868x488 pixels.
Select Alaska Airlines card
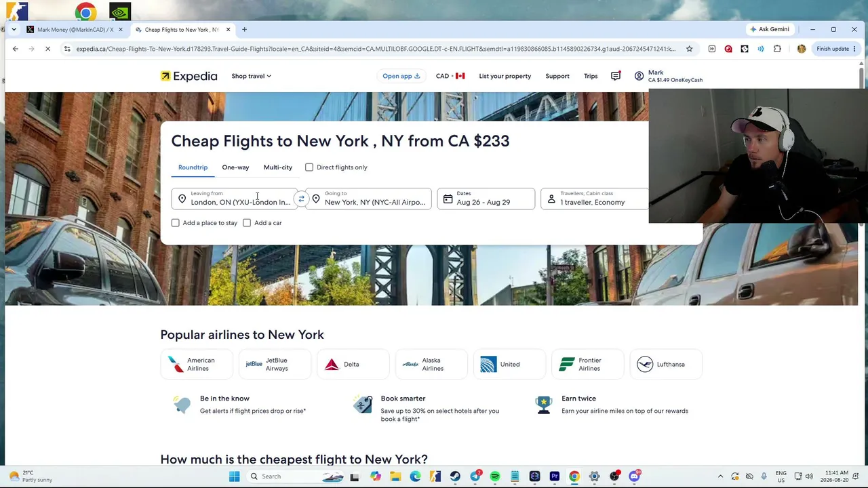click(431, 365)
